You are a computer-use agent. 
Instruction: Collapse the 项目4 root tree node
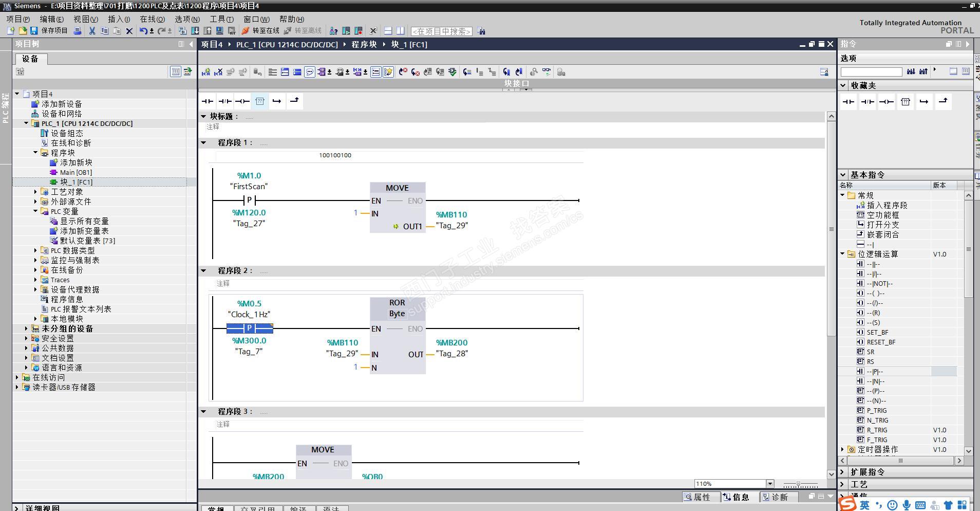click(x=17, y=94)
